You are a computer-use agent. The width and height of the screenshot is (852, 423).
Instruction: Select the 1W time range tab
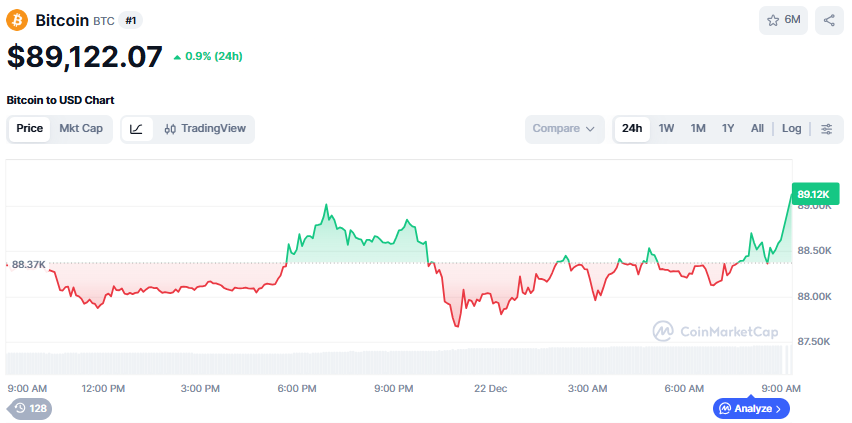(667, 129)
